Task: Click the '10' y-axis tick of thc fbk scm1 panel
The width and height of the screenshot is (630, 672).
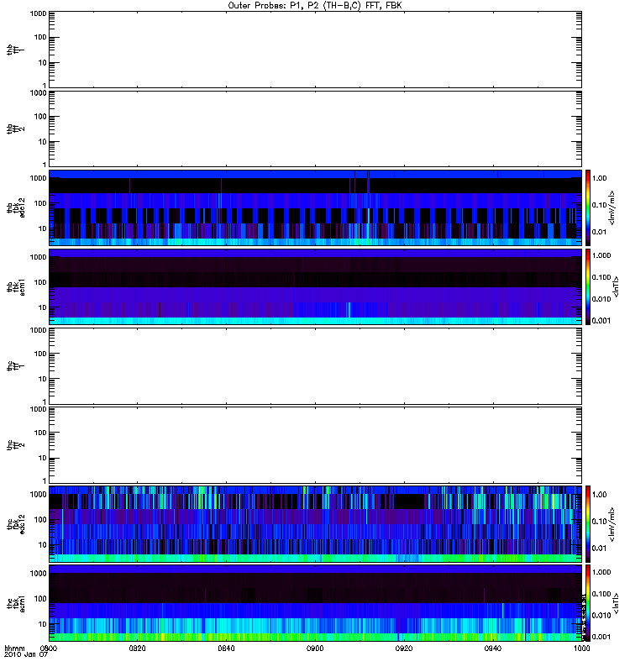Action: [43, 624]
